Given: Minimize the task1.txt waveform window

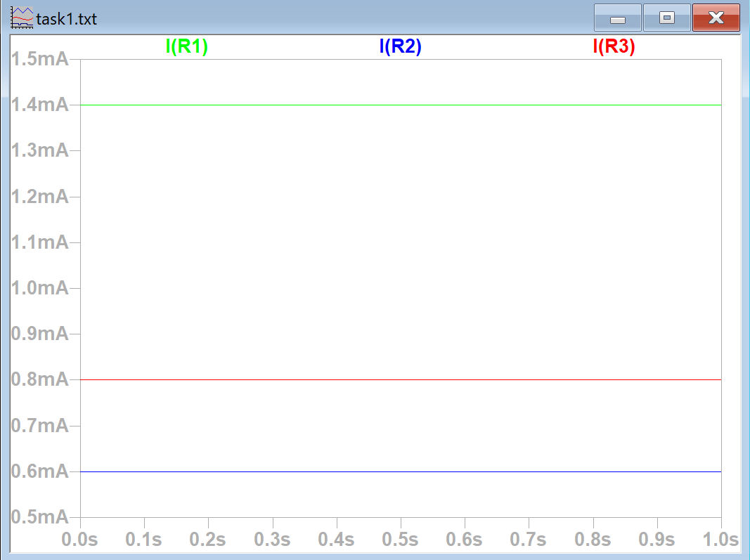Looking at the screenshot, I should [x=617, y=18].
